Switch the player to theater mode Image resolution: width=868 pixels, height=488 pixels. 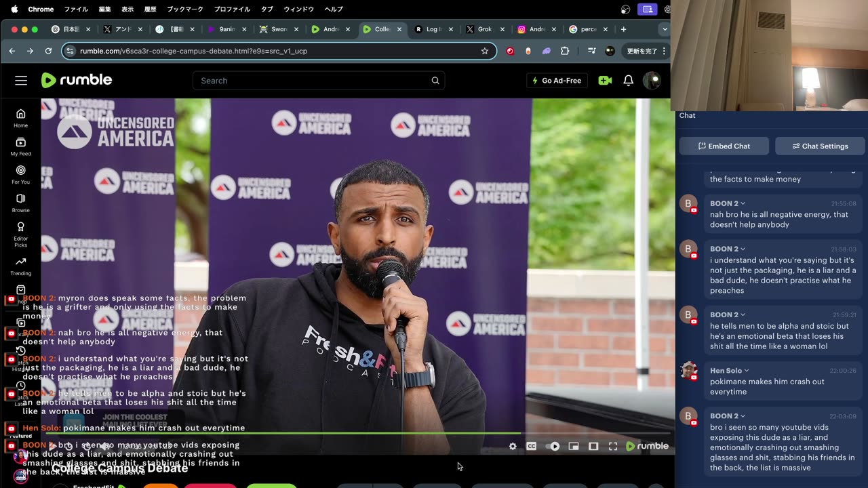pos(593,446)
